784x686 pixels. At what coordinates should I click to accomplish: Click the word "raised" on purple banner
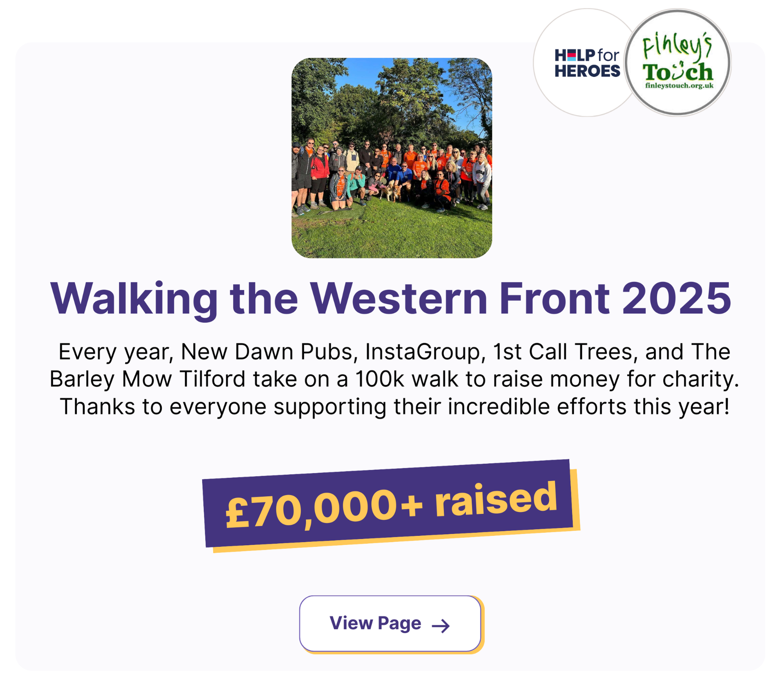(x=496, y=499)
